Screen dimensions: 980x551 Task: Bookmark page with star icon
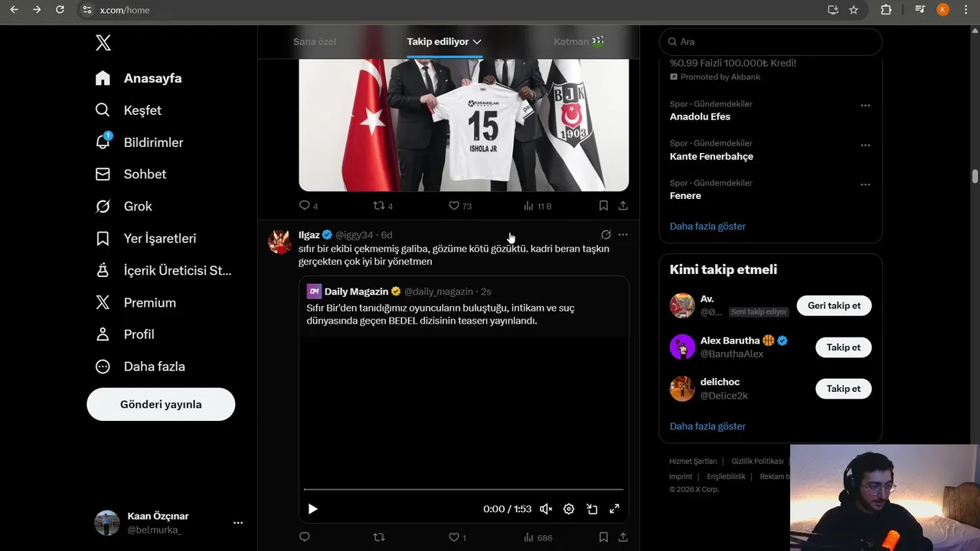854,10
